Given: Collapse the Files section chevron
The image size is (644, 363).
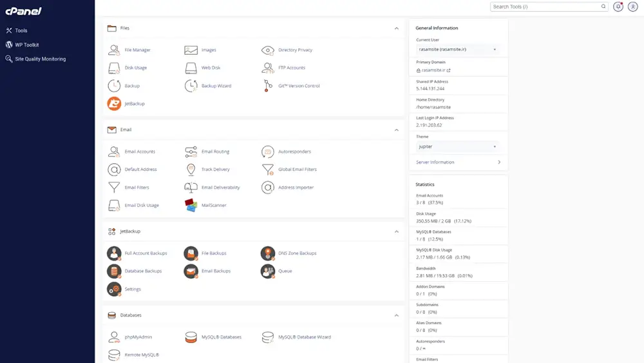Looking at the screenshot, I should click(396, 28).
